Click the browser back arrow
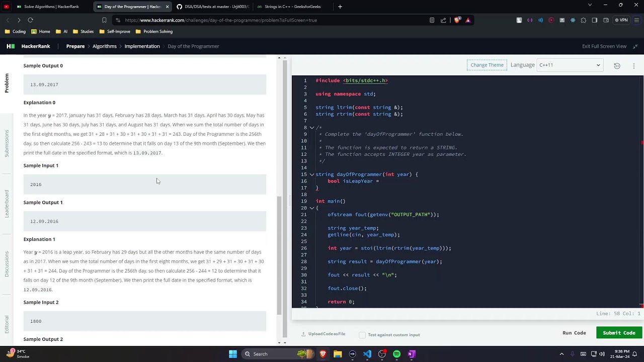Image resolution: width=644 pixels, height=362 pixels. click(x=8, y=20)
